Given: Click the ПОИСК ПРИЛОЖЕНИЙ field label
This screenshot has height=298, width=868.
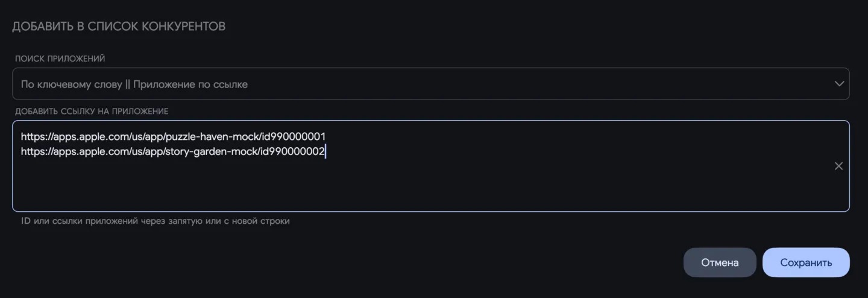Looking at the screenshot, I should [x=60, y=59].
